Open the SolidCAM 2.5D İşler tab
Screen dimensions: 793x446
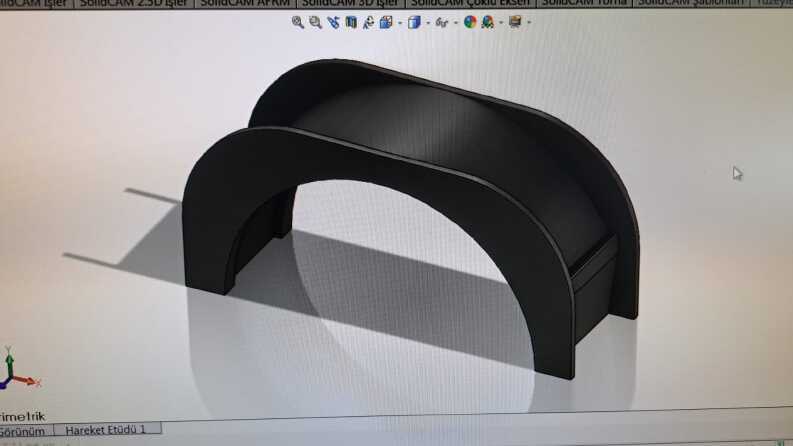click(x=134, y=4)
